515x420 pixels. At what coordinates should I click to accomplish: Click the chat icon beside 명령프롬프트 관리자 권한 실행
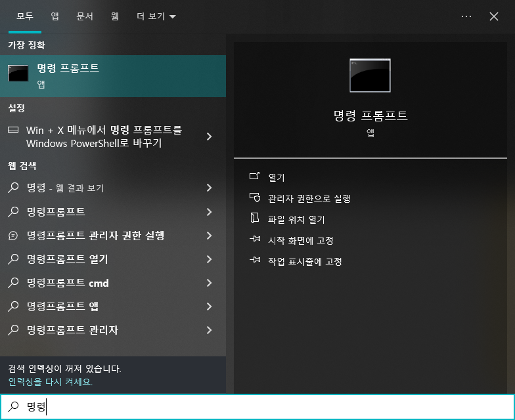pos(13,235)
